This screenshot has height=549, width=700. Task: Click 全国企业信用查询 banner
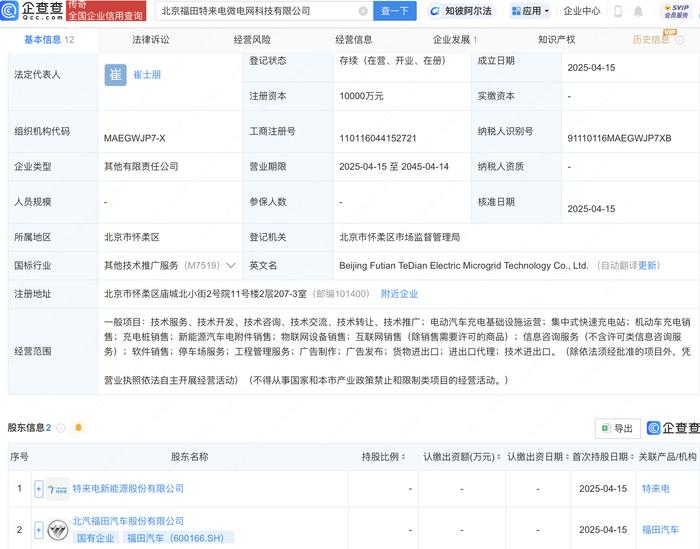tap(106, 11)
